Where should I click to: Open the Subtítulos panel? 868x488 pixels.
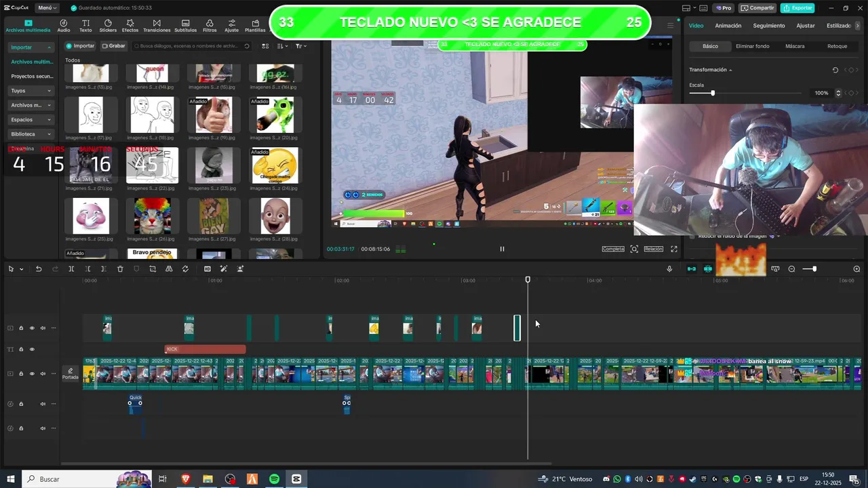(185, 26)
